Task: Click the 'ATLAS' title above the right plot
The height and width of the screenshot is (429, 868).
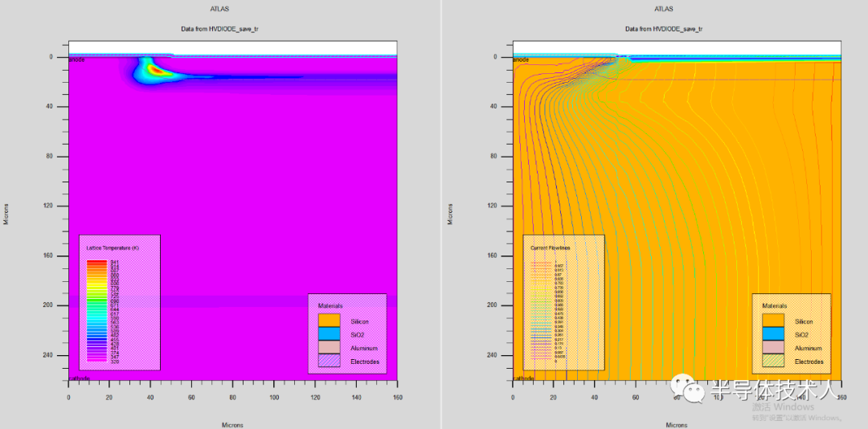Action: coord(664,9)
